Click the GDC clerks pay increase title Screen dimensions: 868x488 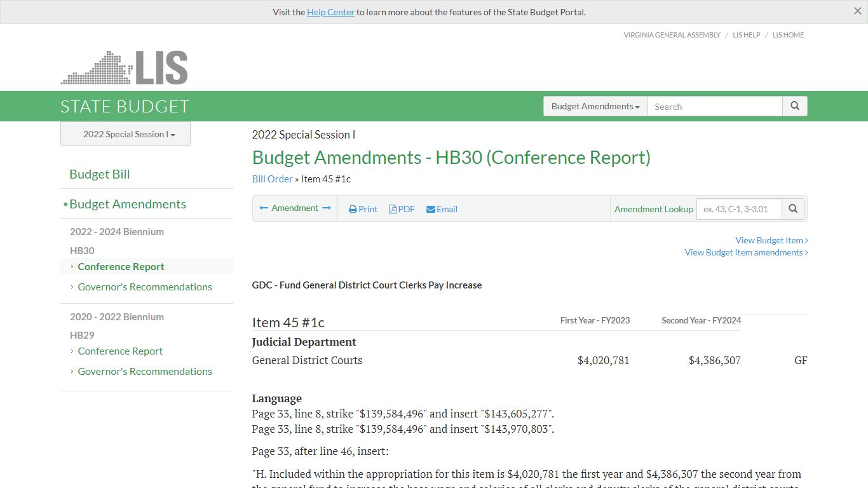367,285
